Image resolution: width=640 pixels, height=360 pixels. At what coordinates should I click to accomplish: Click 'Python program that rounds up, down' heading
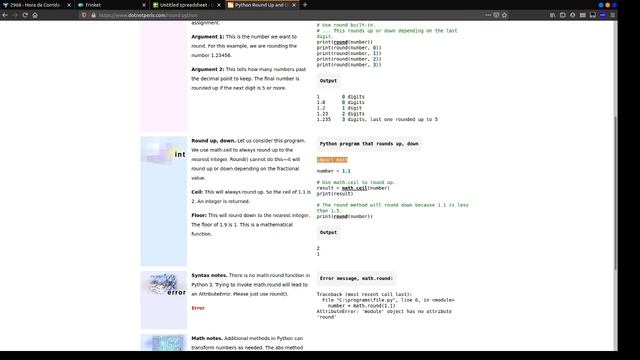369,144
